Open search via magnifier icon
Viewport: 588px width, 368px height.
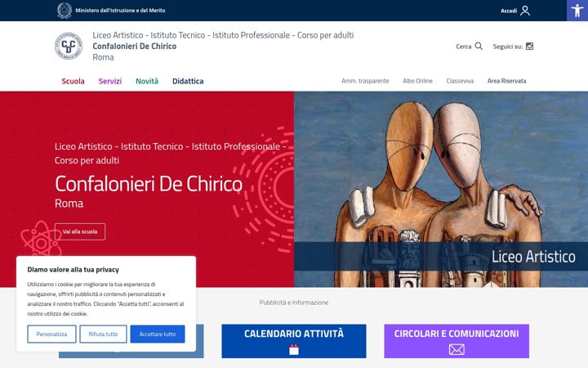click(x=479, y=46)
